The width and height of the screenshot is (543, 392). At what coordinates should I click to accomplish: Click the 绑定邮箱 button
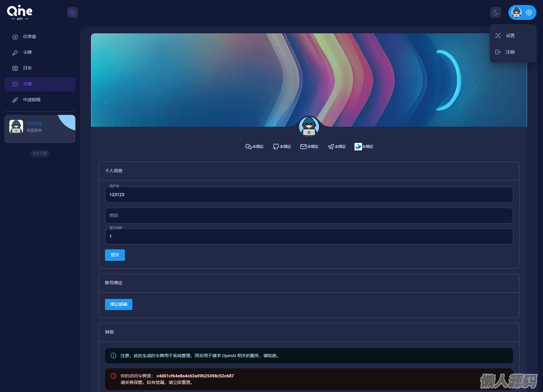click(119, 305)
